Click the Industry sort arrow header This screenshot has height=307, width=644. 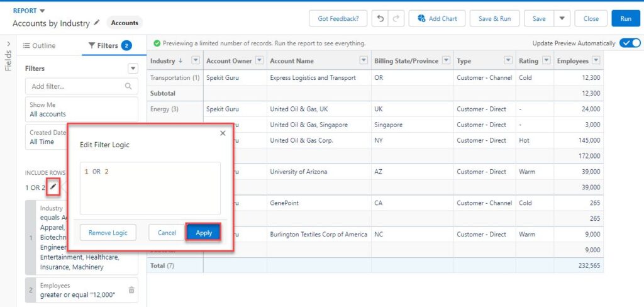180,61
